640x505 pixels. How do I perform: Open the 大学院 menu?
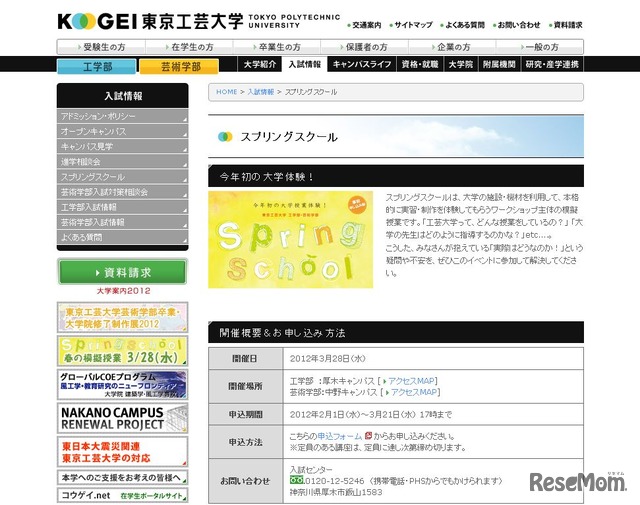(x=461, y=64)
